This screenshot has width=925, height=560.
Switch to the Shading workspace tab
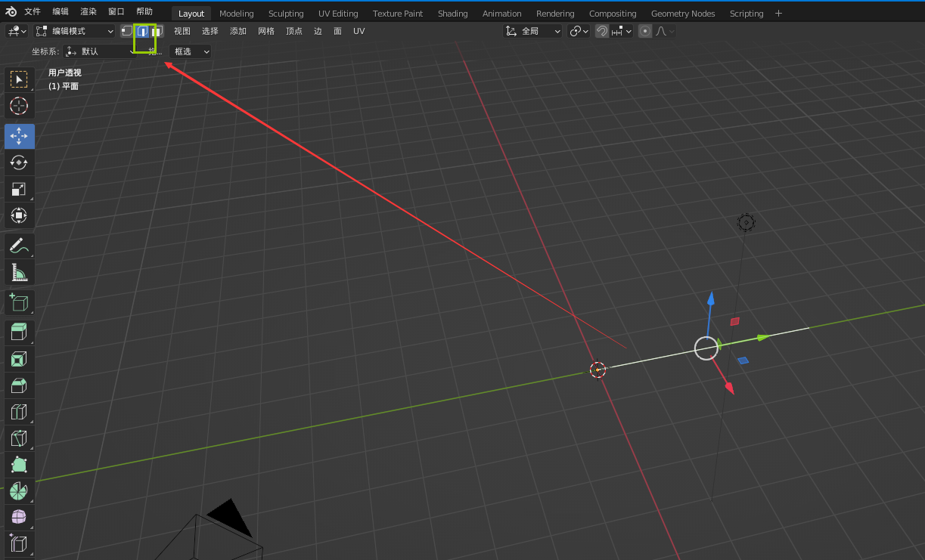pos(453,14)
